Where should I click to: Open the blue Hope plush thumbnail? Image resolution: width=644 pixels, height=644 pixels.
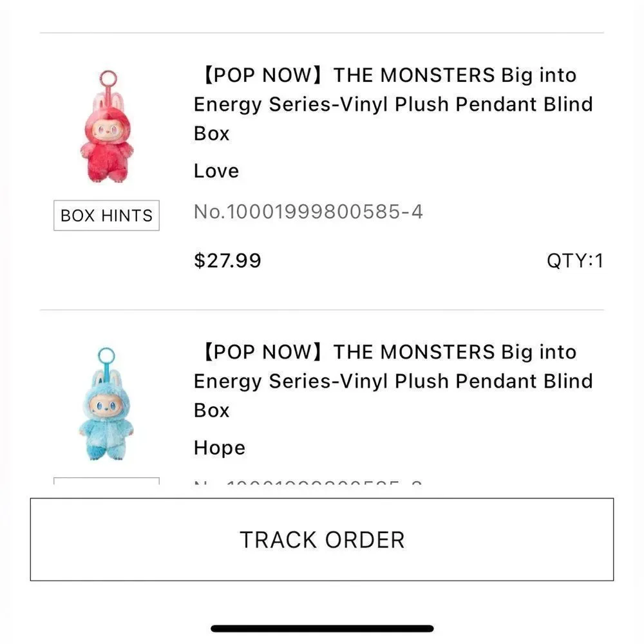pyautogui.click(x=106, y=404)
